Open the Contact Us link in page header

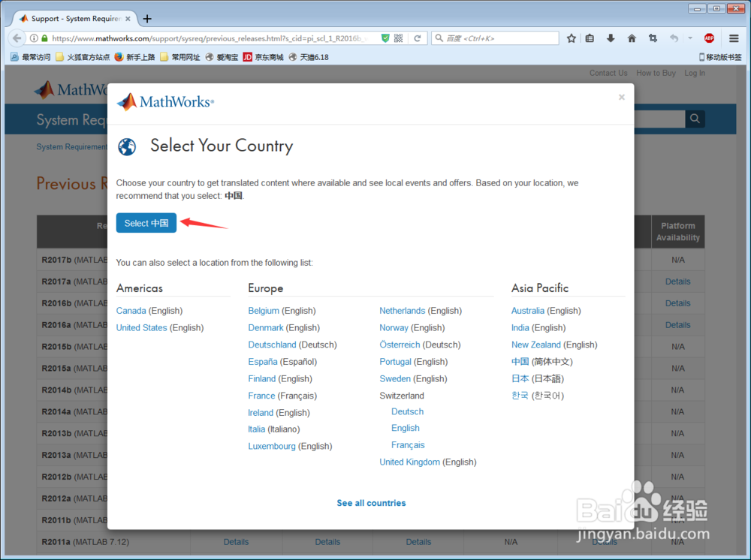pyautogui.click(x=608, y=74)
